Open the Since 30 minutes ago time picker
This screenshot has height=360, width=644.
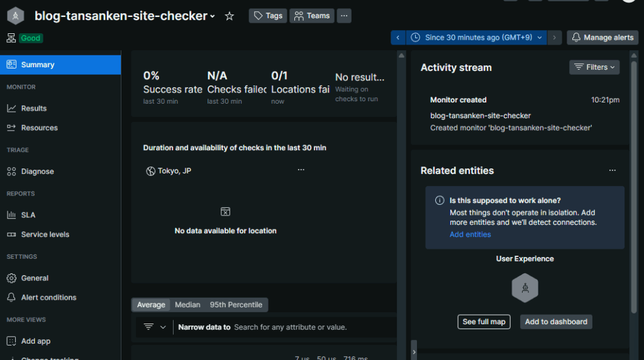pos(477,37)
